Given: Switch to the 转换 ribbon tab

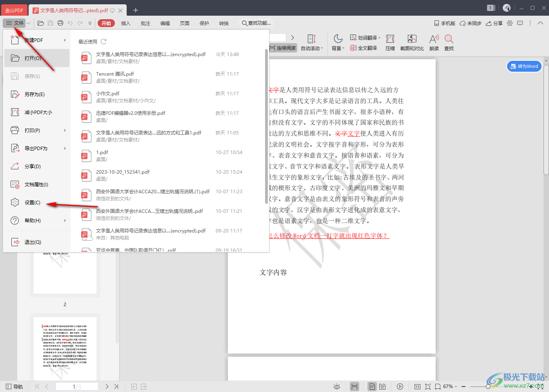Looking at the screenshot, I should click(224, 23).
